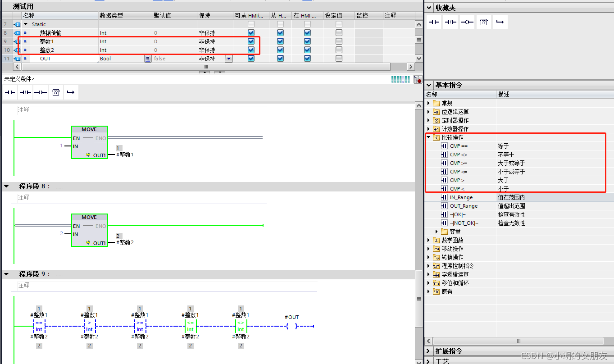Expand the 移动操作 move operations folder

point(428,249)
